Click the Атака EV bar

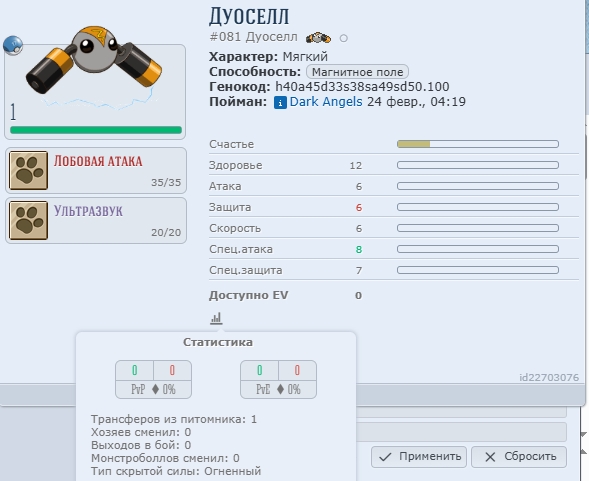[478, 186]
